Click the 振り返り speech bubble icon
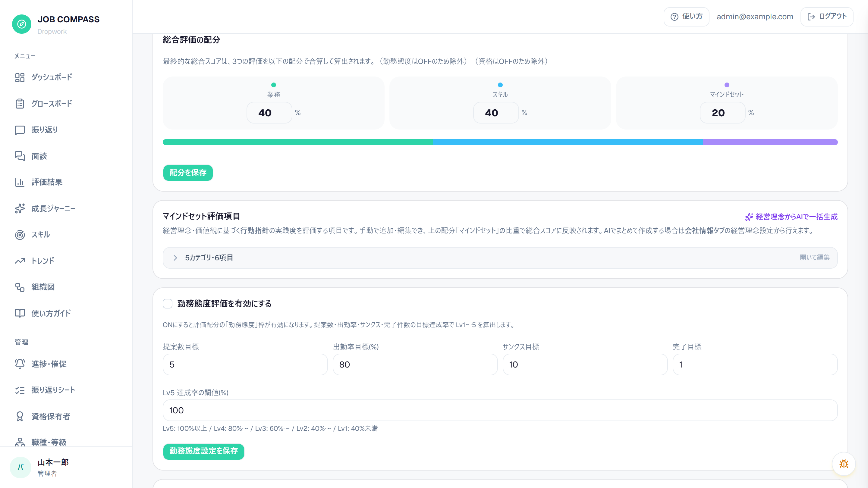The image size is (868, 488). (x=20, y=130)
